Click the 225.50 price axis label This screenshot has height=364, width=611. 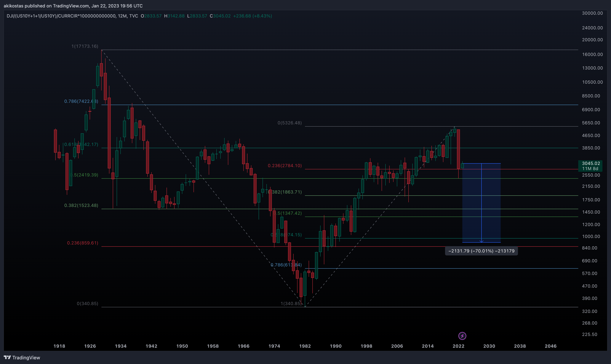pyautogui.click(x=590, y=334)
